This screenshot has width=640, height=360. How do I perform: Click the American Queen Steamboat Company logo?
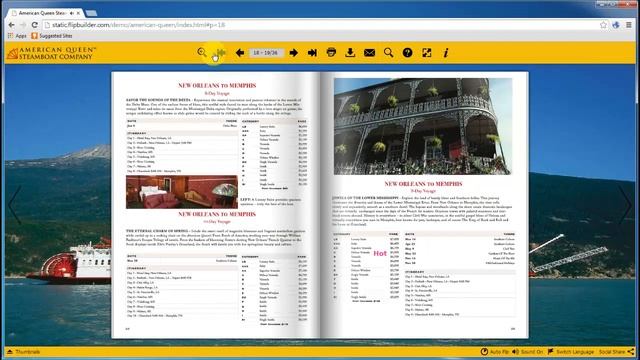(x=52, y=53)
